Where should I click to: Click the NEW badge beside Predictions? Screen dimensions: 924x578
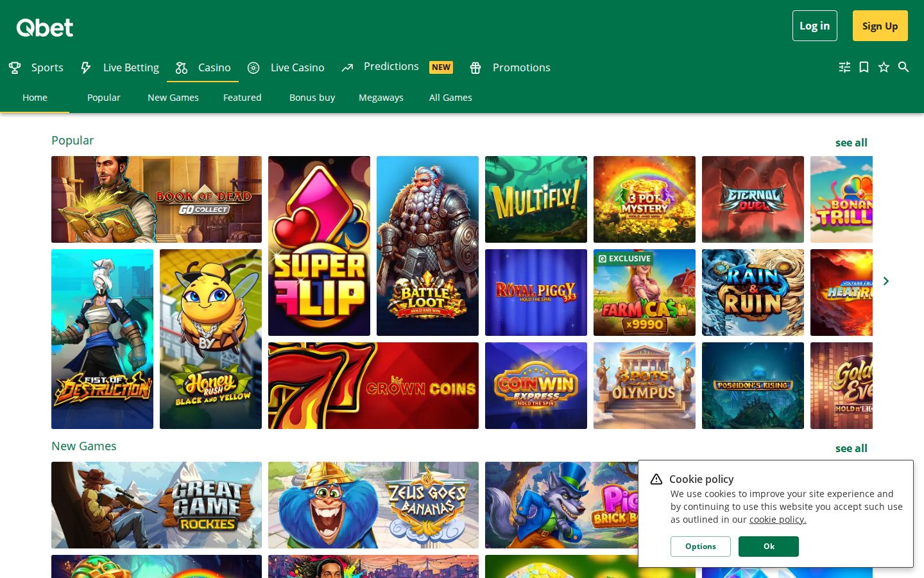(441, 67)
